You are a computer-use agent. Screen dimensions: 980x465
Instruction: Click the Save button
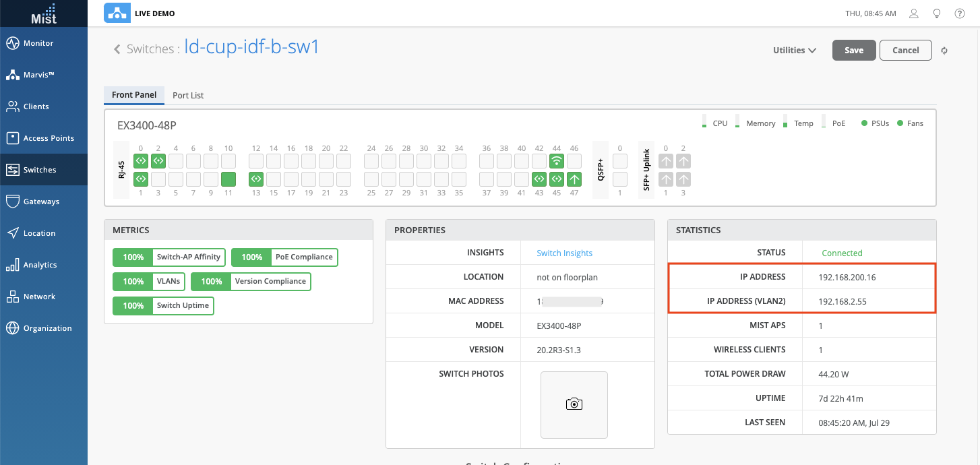pyautogui.click(x=854, y=51)
